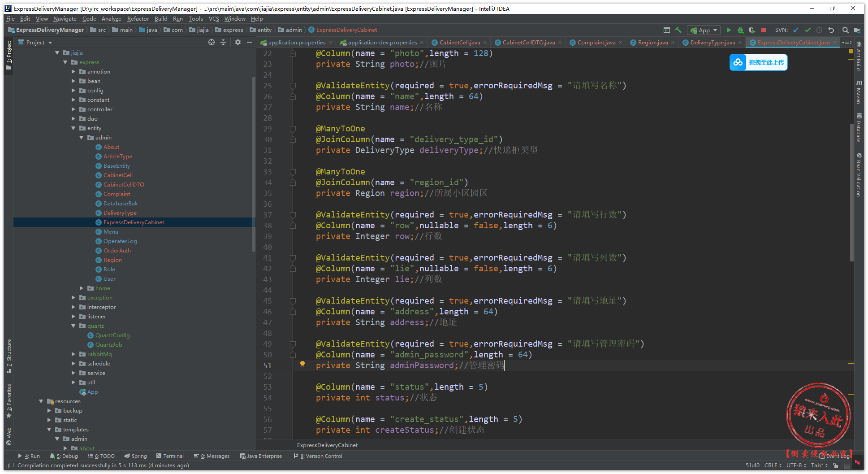
Task: Toggle tool window bars in bottom-left corner
Action: [11, 465]
